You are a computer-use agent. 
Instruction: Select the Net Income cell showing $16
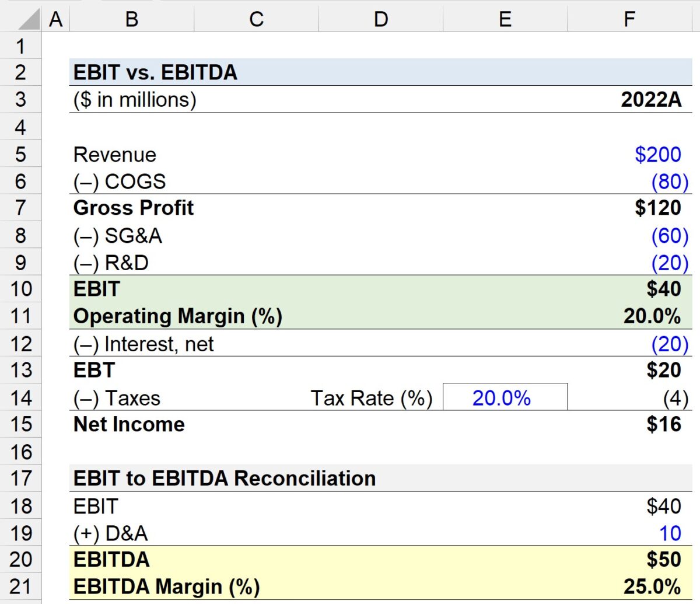629,424
